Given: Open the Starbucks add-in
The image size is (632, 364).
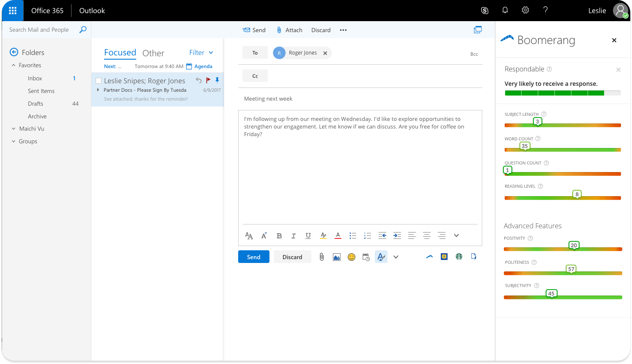Looking at the screenshot, I should pos(459,257).
